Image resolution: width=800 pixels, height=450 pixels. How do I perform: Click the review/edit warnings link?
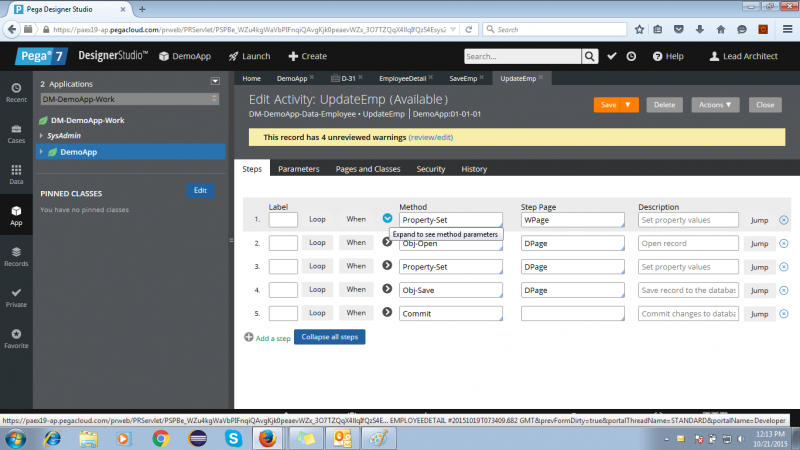[431, 137]
